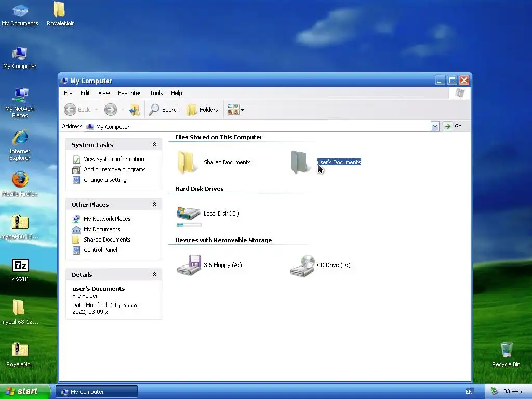Expand the Address bar dropdown
Screen dimensions: 532x399
coord(435,127)
